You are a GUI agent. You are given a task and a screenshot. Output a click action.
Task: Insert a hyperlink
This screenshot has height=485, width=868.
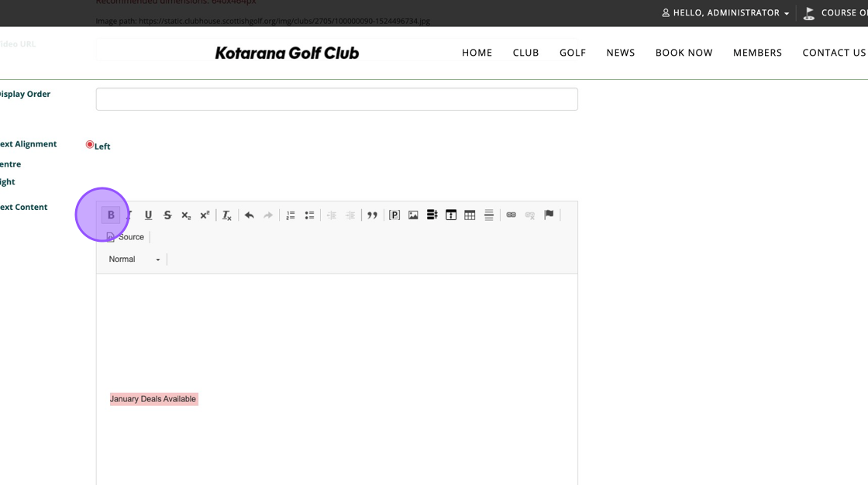[x=511, y=215]
